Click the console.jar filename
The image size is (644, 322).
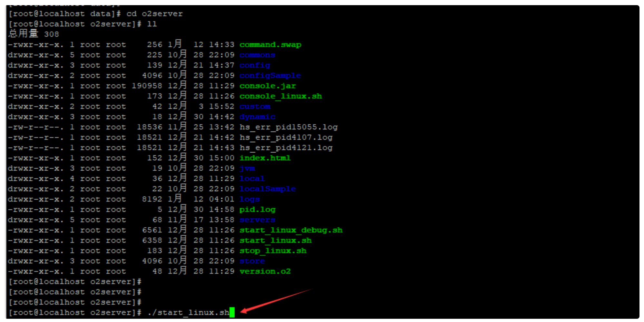click(267, 86)
